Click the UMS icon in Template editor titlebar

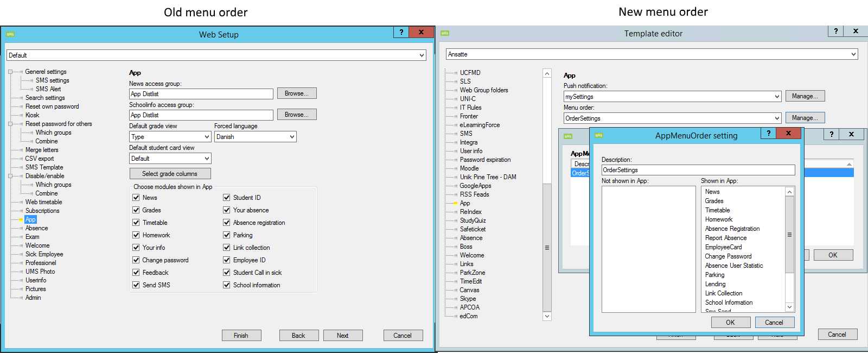(x=445, y=33)
